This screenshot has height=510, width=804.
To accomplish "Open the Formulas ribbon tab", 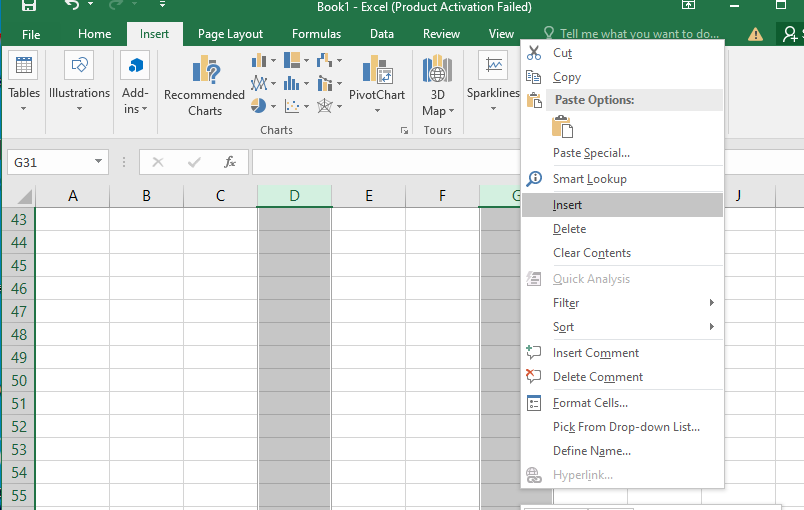I will click(x=316, y=34).
